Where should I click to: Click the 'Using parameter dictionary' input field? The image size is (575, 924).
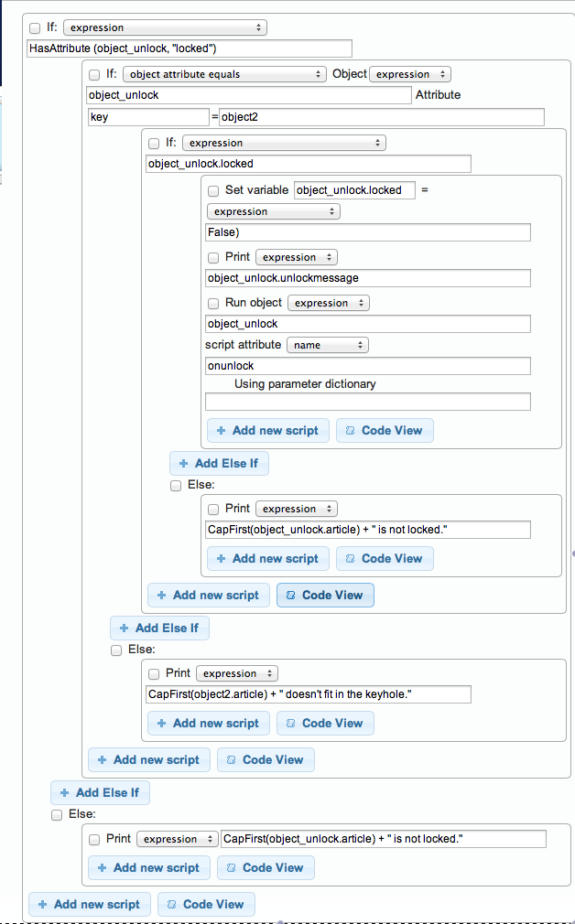pos(366,401)
